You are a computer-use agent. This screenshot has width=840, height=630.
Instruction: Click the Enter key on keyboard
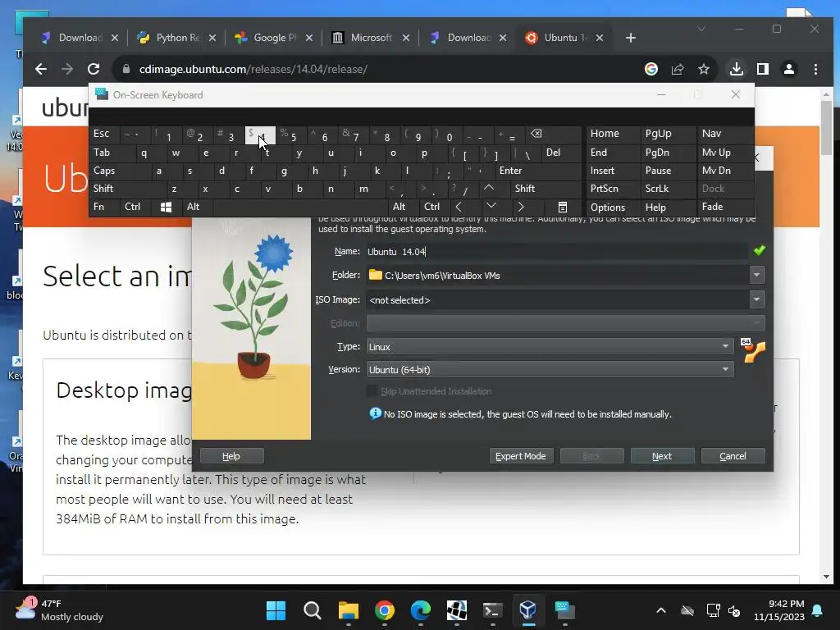click(x=538, y=171)
